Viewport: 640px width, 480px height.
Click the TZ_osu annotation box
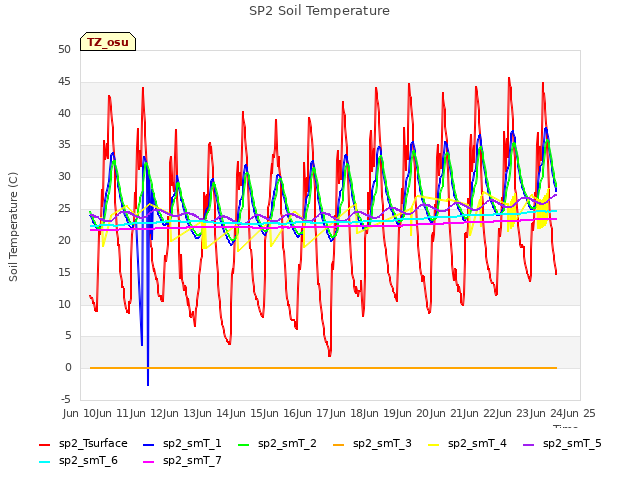(x=108, y=42)
